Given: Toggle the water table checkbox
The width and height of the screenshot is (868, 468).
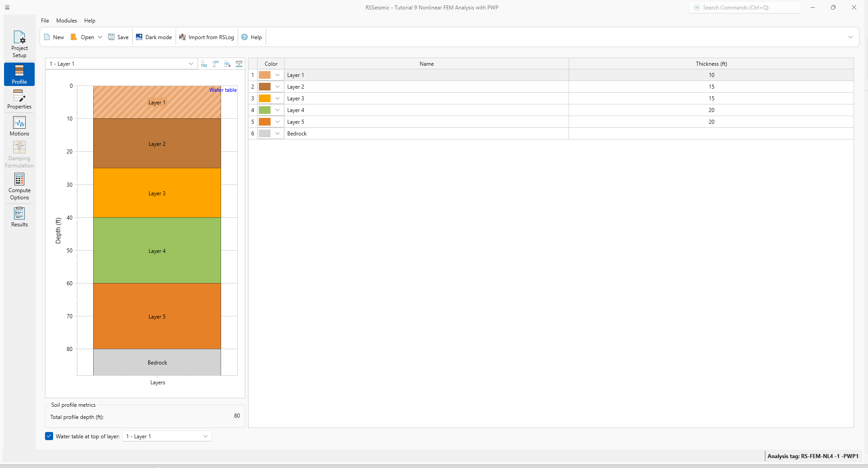Looking at the screenshot, I should [x=49, y=436].
